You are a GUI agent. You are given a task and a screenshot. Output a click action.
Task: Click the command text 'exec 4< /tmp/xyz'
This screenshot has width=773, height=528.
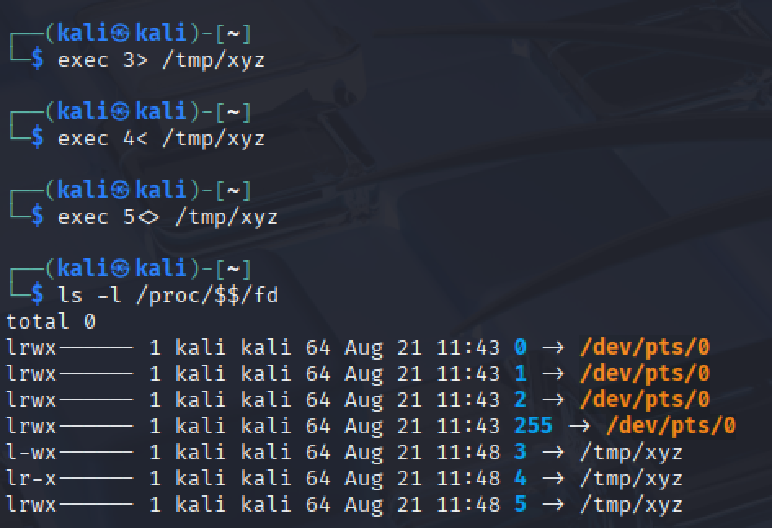[161, 139]
